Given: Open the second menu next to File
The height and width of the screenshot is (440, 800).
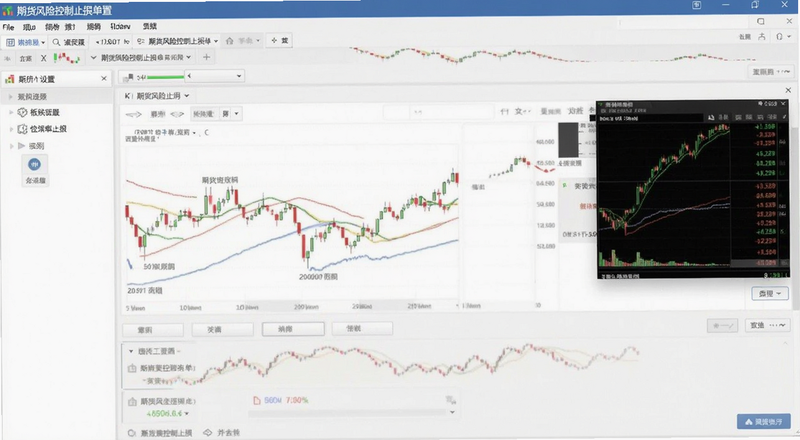Looking at the screenshot, I should (x=29, y=27).
